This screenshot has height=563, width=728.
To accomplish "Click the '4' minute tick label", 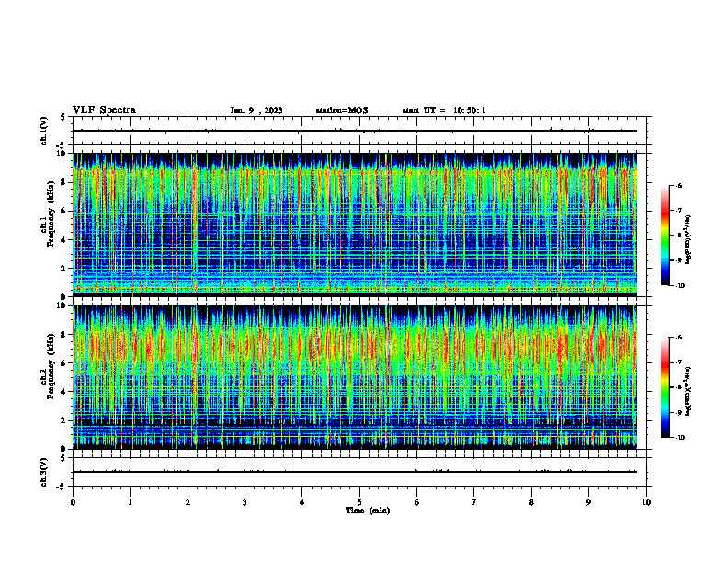I will pyautogui.click(x=302, y=502).
